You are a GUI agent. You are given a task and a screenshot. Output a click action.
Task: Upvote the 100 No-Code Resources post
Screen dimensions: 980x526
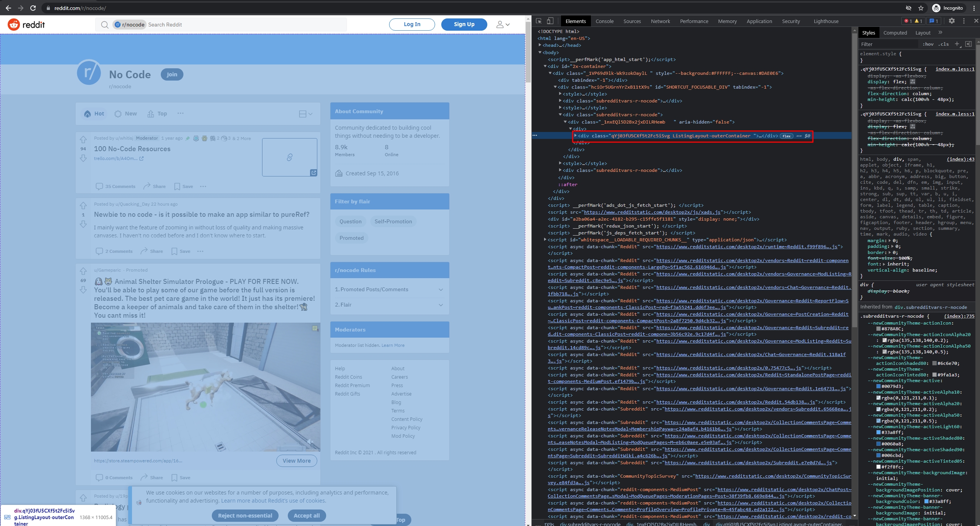83,140
